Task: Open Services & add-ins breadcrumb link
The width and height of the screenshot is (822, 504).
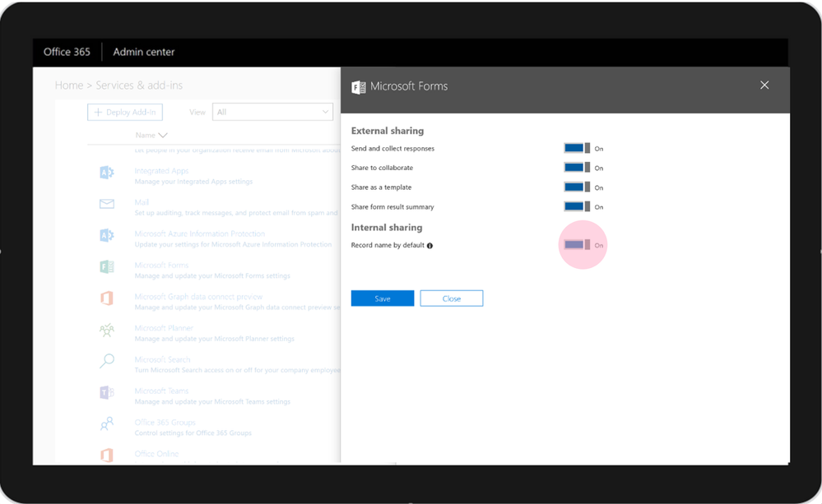Action: 139,86
